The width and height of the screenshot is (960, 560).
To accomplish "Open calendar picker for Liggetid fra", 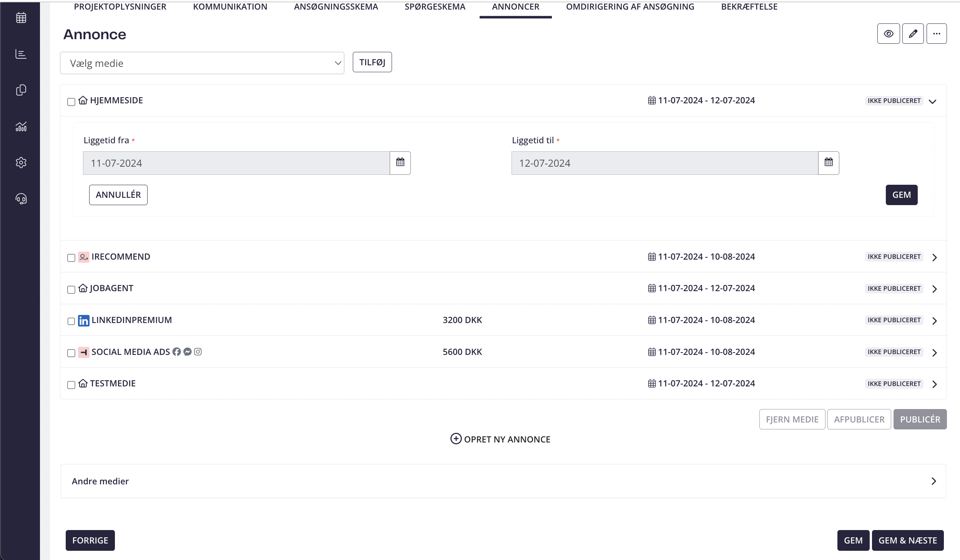I will pos(400,163).
